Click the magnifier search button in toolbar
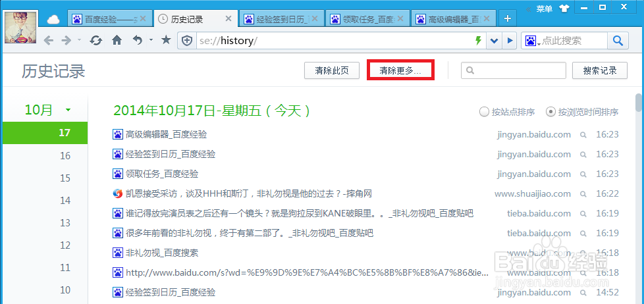 (618, 41)
